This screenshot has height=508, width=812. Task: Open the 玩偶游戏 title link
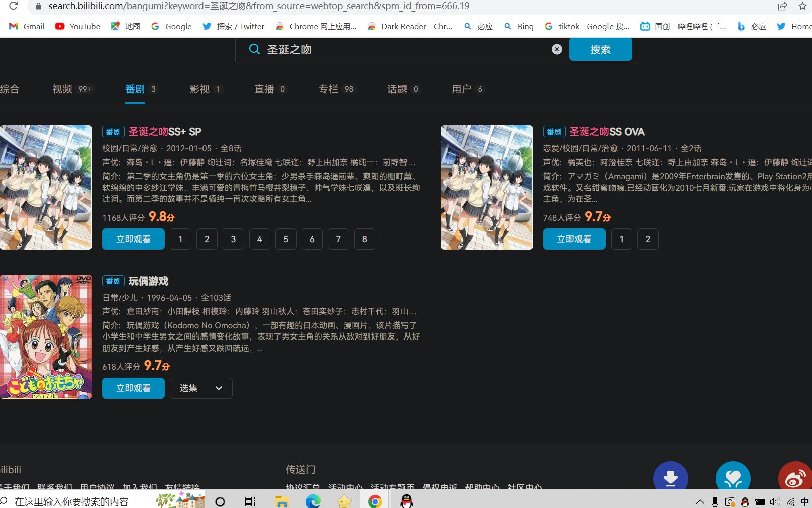point(148,281)
